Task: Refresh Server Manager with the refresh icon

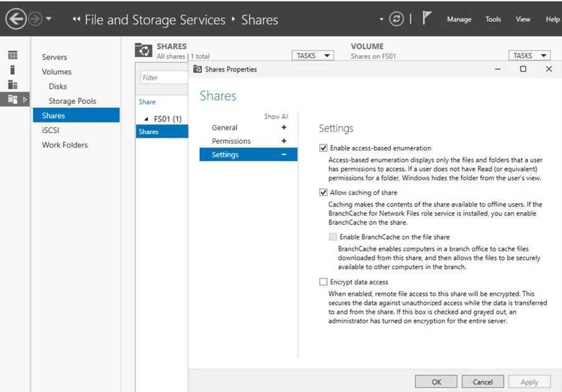Action: [396, 19]
